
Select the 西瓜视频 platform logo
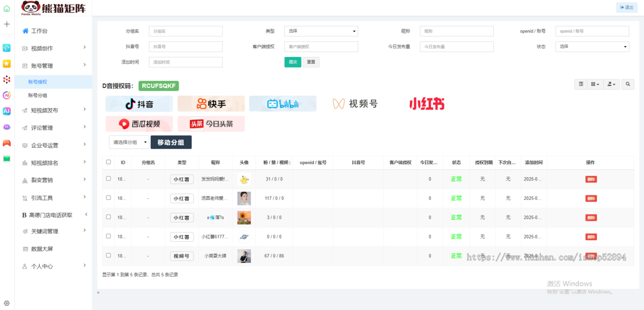pyautogui.click(x=139, y=124)
